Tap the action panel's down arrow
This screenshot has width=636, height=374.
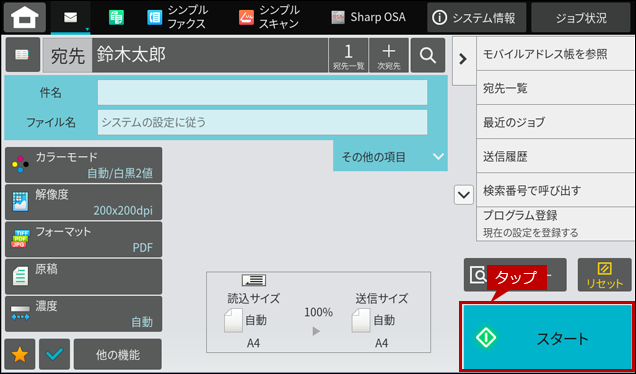(x=464, y=195)
